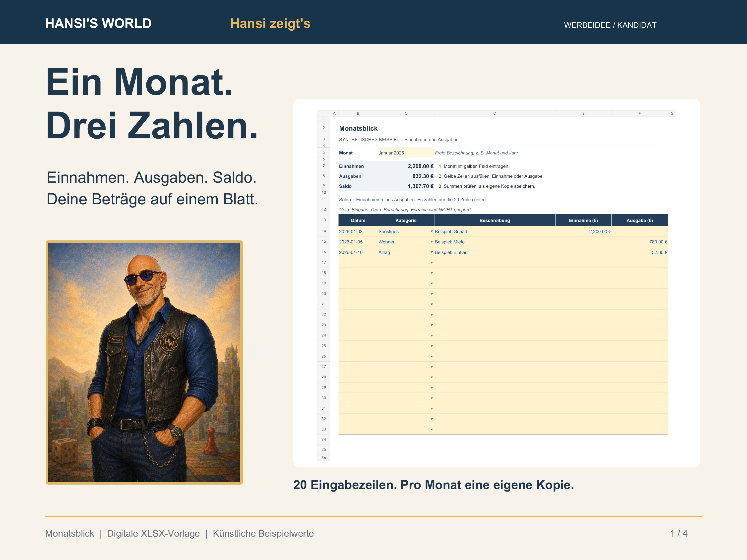Open the Kategorie dropdown for Wohnen row
747x560 pixels.
pos(432,242)
